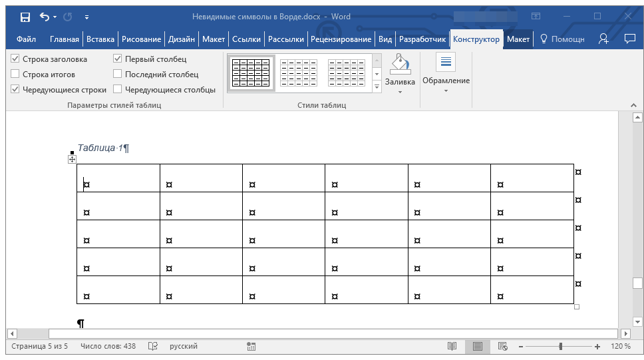The width and height of the screenshot is (644, 360).
Task: Open the Shading dropdown arrow
Action: 400,92
